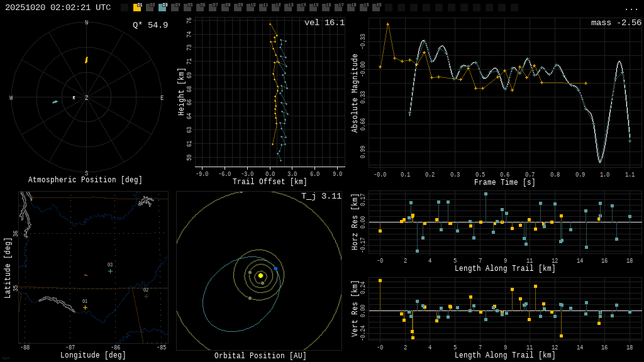The image size is (644, 362).
Task: Select station 20 in the top strip
Action: [x=376, y=8]
